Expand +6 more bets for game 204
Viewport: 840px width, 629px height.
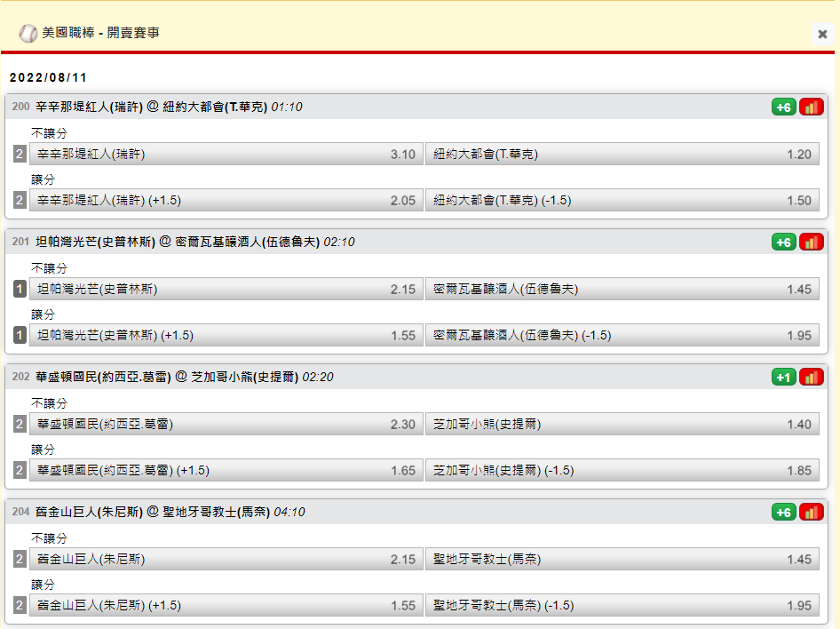pos(784,513)
